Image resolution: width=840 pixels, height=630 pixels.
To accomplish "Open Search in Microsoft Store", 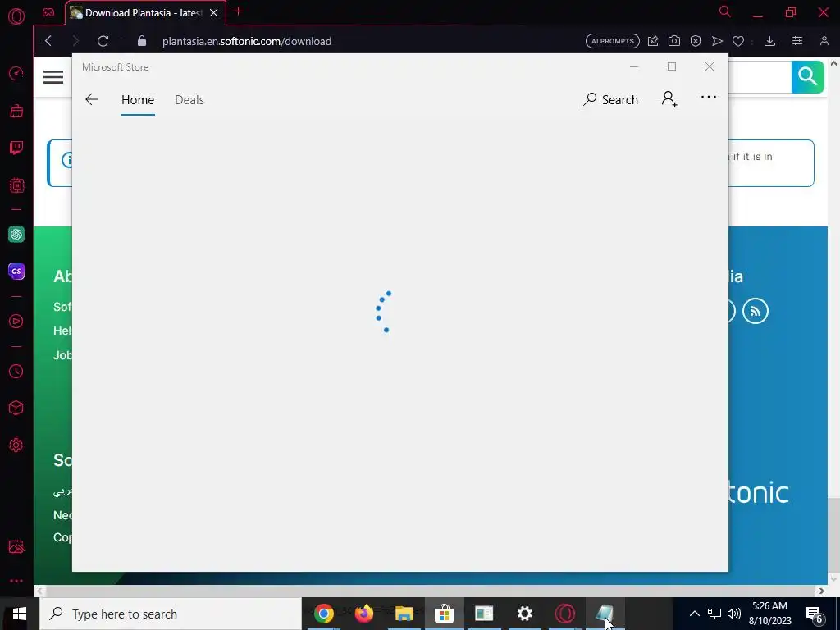I will [x=610, y=99].
